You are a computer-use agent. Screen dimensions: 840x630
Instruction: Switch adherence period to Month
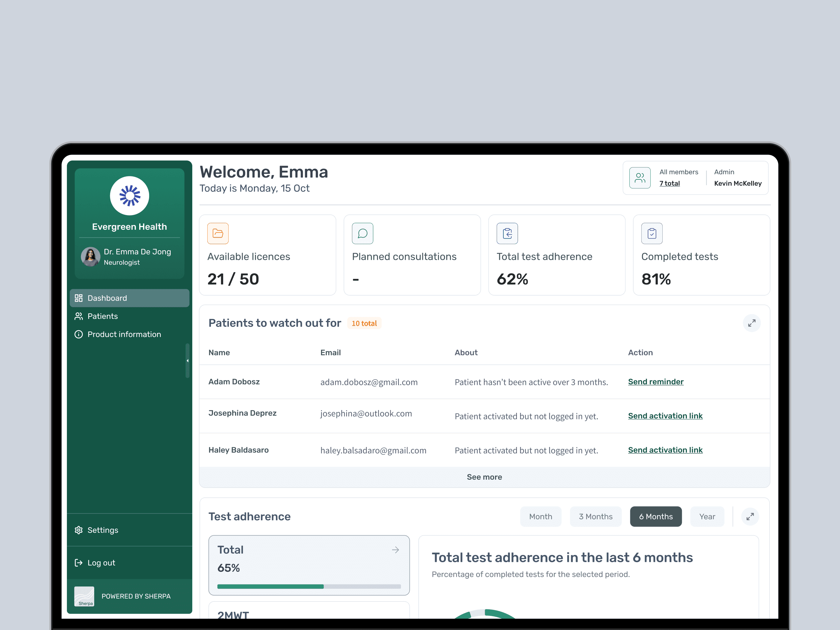pos(540,517)
